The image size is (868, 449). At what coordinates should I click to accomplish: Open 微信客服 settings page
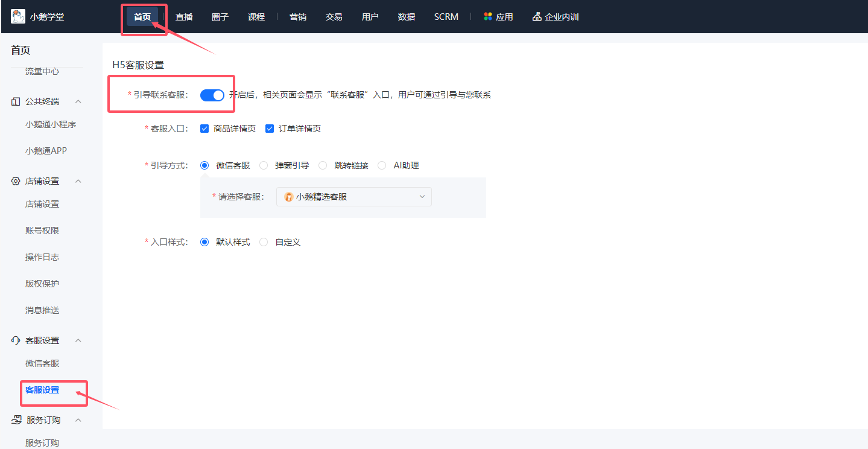point(42,363)
